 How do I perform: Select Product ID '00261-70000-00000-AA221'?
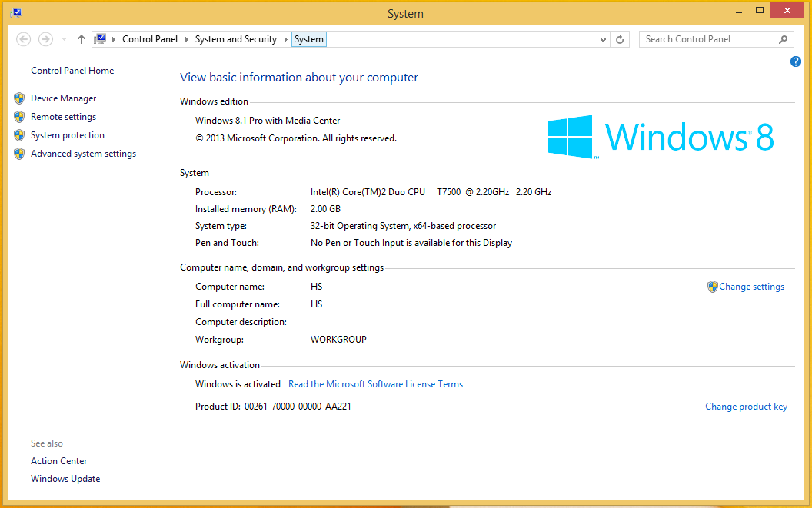(298, 407)
